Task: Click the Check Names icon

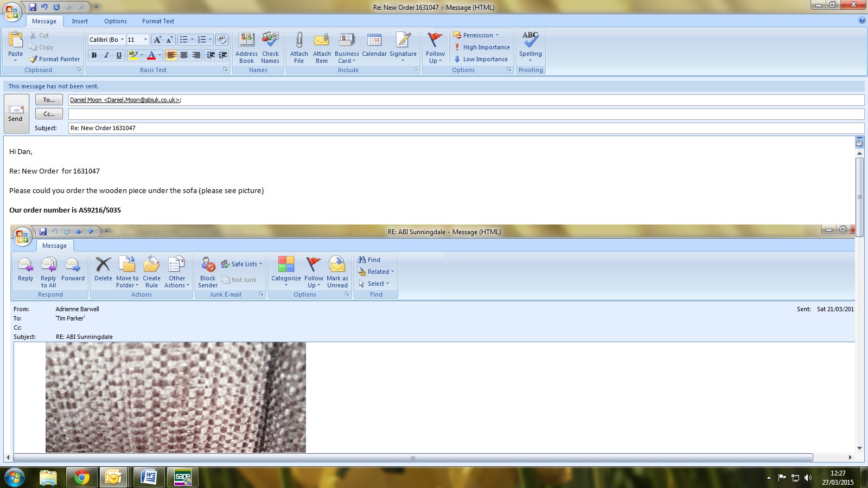Action: click(x=270, y=41)
